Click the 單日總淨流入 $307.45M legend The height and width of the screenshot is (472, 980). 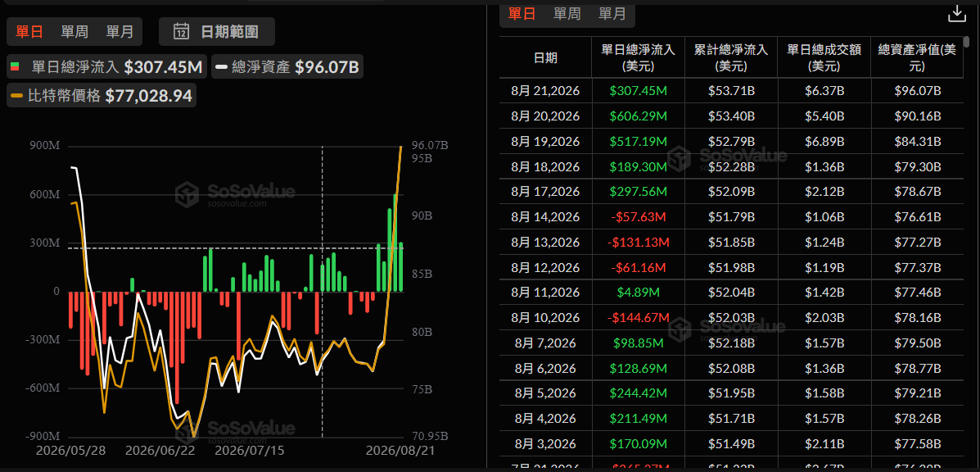pos(107,67)
